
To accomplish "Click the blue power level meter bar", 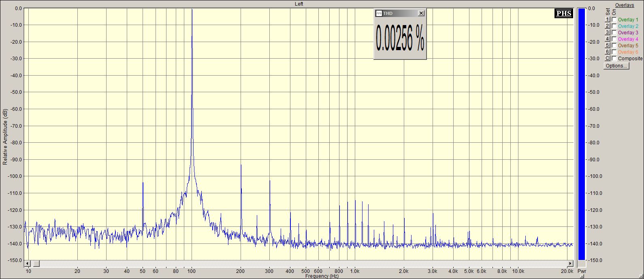I will pyautogui.click(x=581, y=133).
